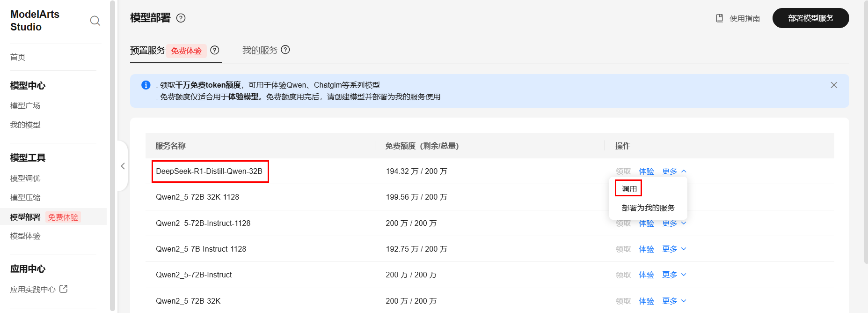Viewport: 868px width, 313px height.
Task: Click the sidebar vertical scrollbar
Action: [112, 155]
